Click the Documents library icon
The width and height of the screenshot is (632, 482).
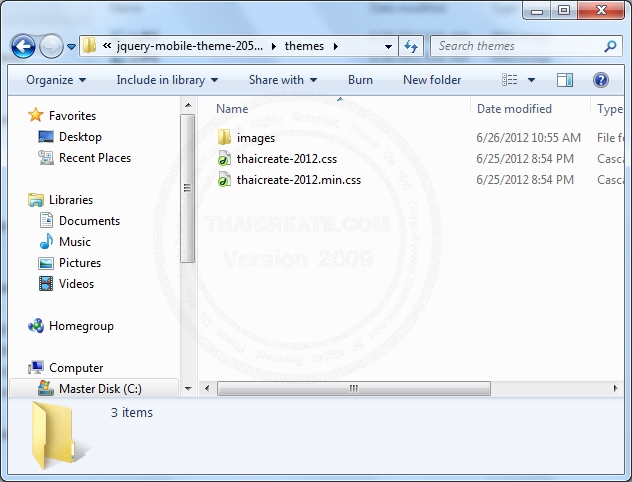[x=46, y=220]
